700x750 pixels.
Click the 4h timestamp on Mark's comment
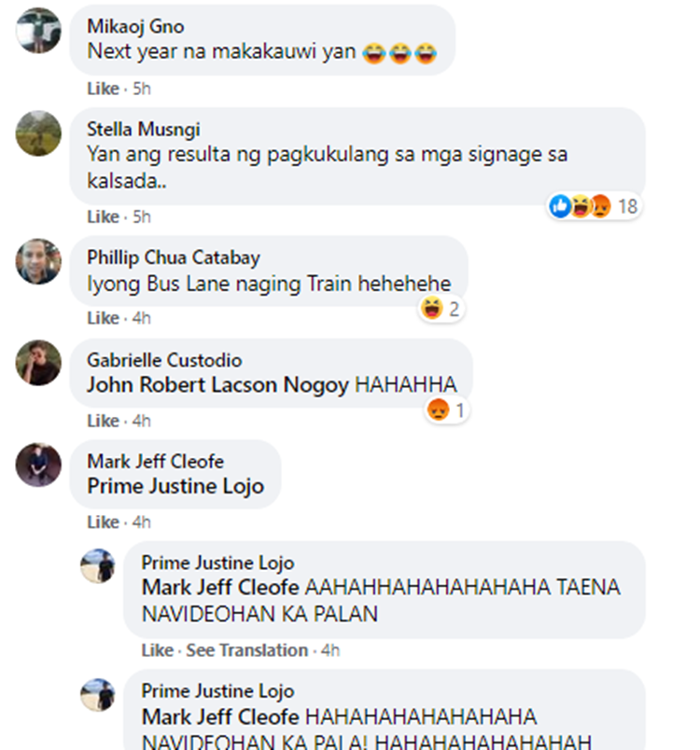coord(141,521)
